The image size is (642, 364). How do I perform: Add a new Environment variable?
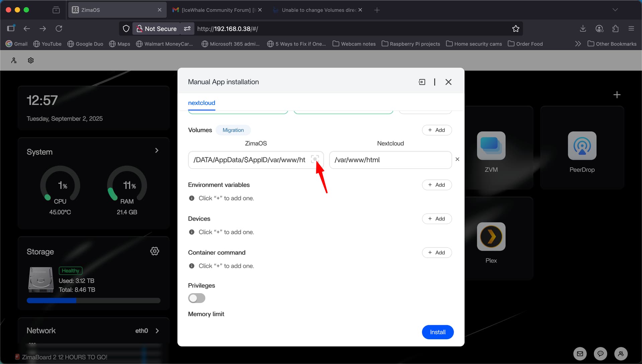click(x=437, y=185)
